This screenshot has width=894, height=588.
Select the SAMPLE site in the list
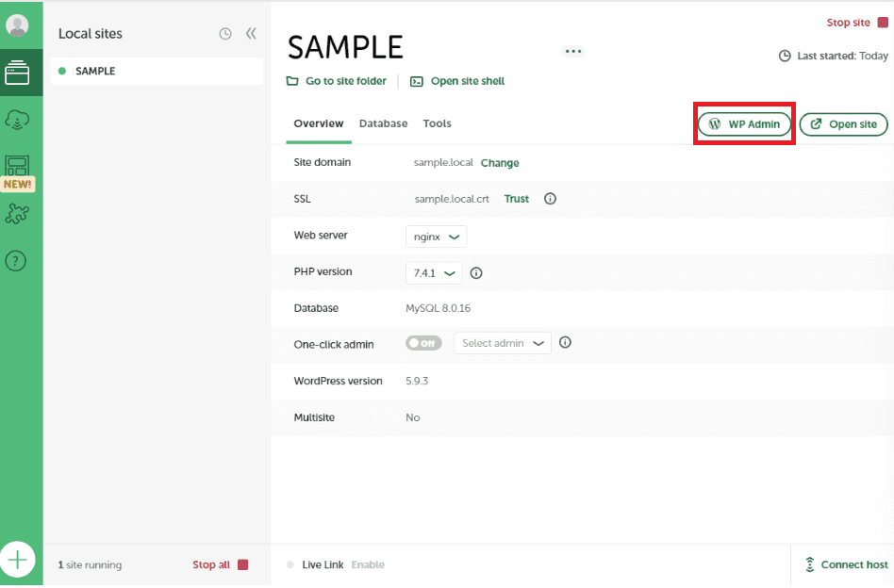(157, 72)
